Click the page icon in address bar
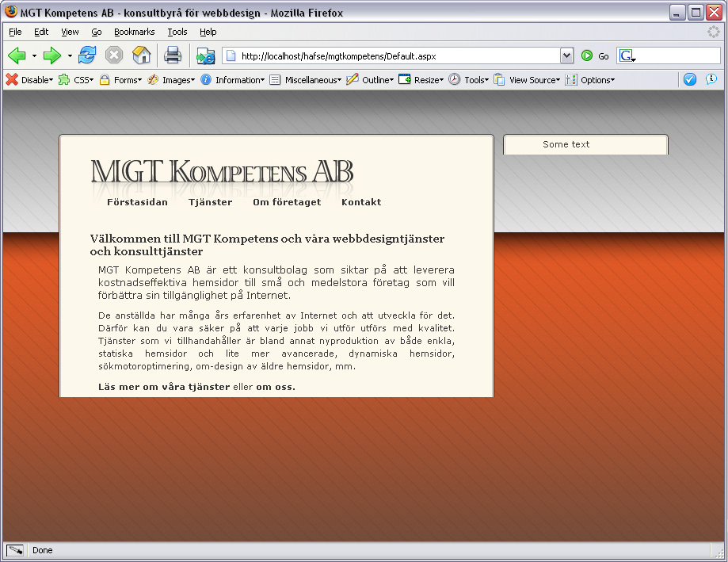The width and height of the screenshot is (728, 562). pyautogui.click(x=231, y=56)
